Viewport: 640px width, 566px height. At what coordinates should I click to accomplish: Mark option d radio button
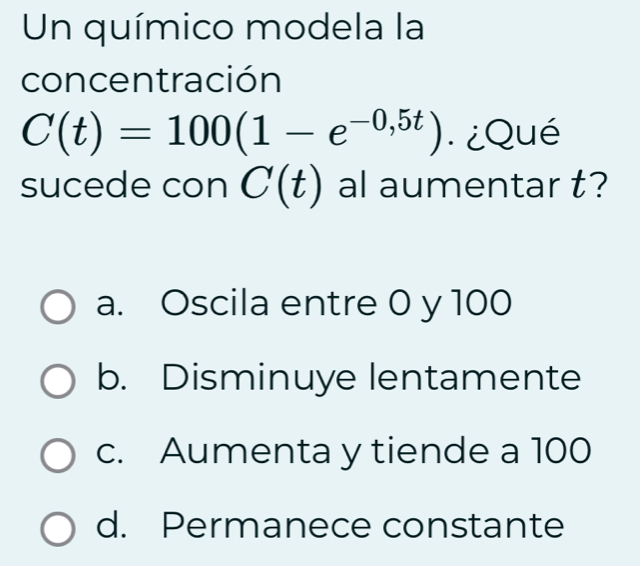pos(58,529)
